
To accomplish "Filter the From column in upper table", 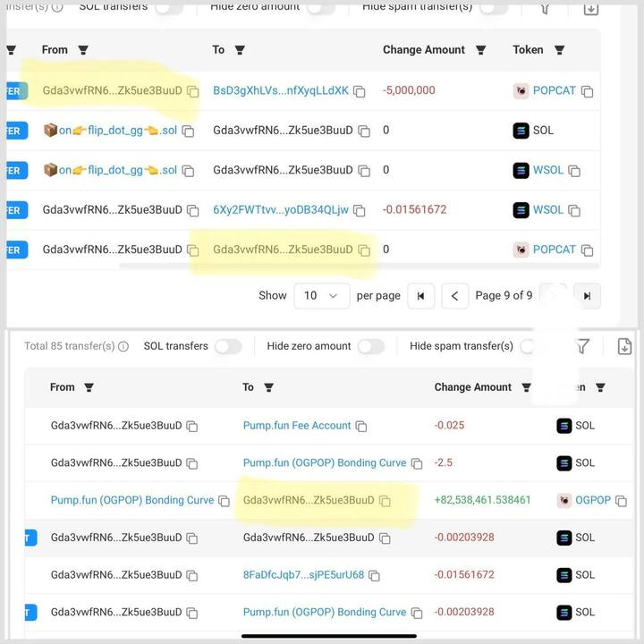I will (83, 50).
